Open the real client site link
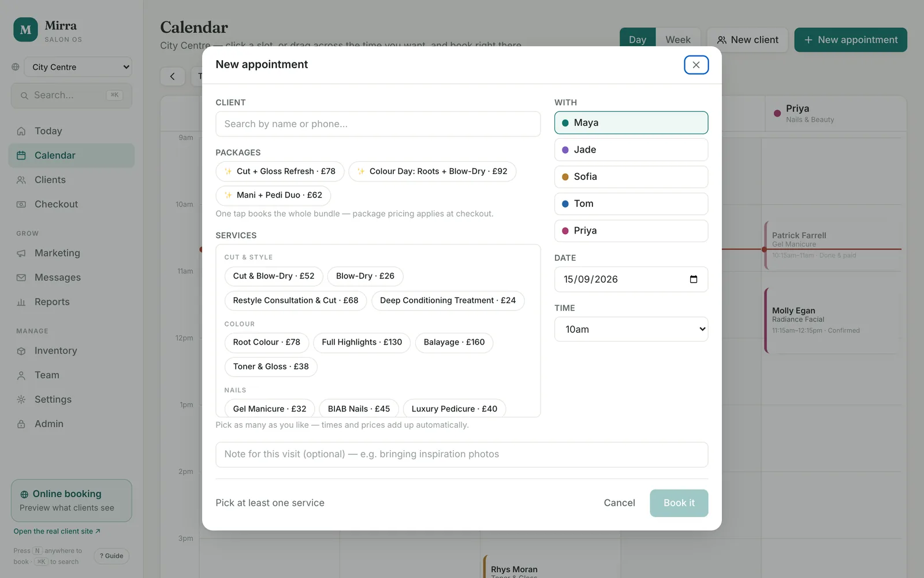This screenshot has height=578, width=924. click(x=57, y=531)
